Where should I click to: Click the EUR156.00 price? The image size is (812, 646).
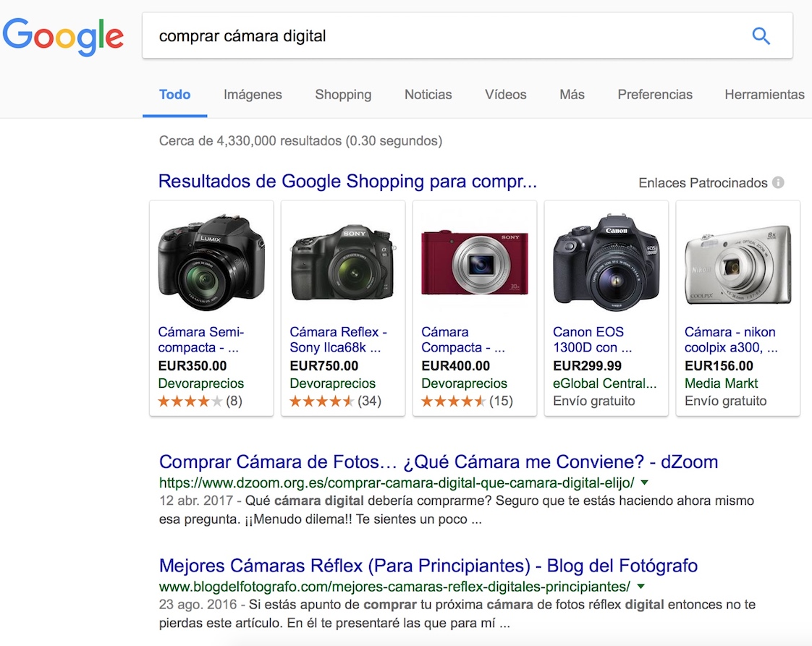point(719,366)
